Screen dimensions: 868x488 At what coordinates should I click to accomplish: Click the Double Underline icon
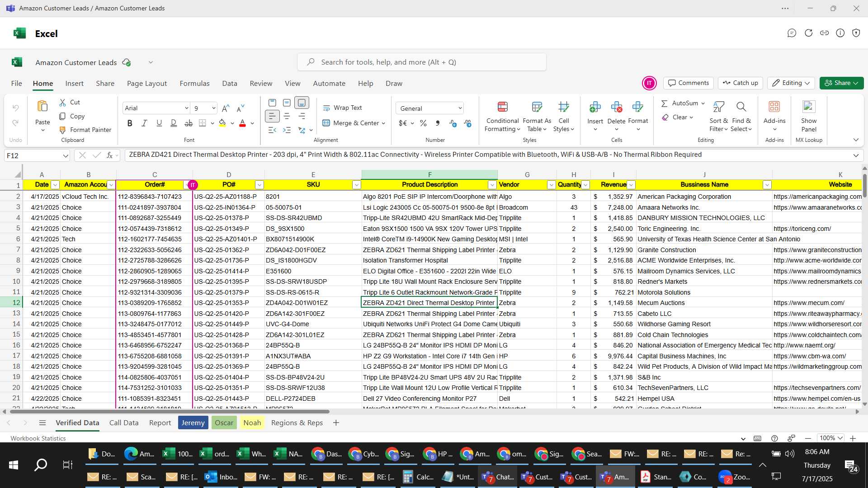[x=174, y=123]
